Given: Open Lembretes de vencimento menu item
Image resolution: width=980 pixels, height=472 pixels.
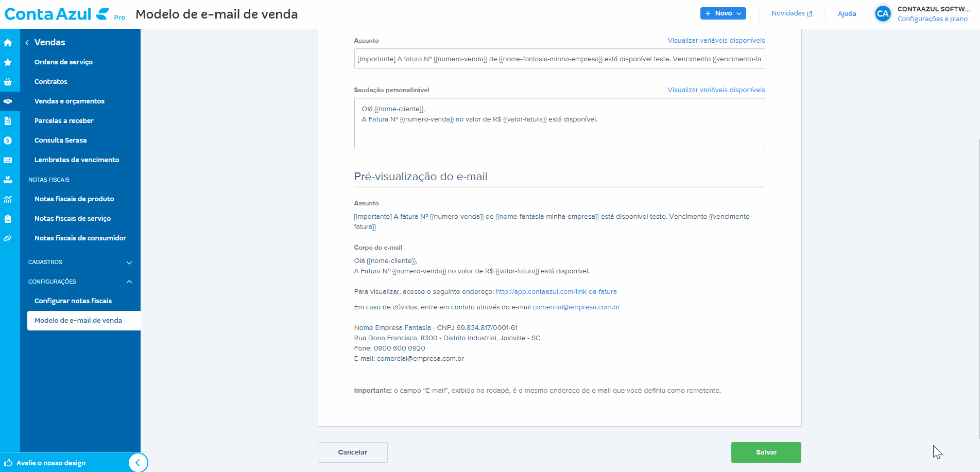Looking at the screenshot, I should [x=77, y=160].
